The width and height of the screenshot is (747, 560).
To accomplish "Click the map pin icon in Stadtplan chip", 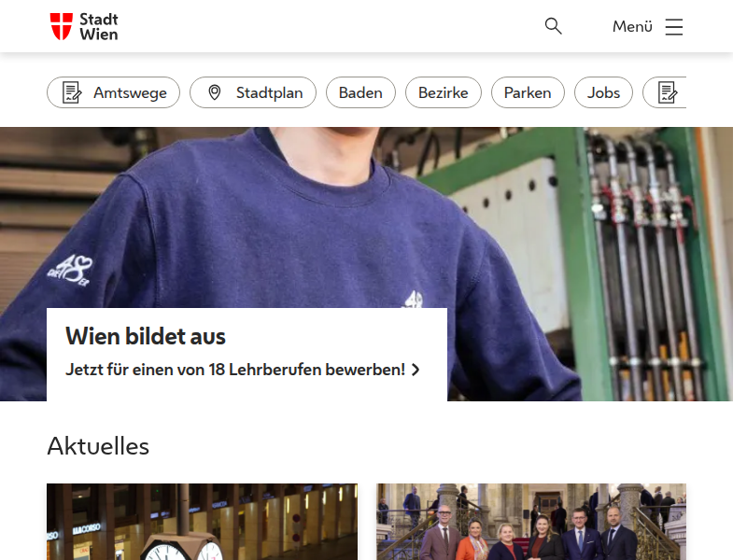I will [x=215, y=92].
